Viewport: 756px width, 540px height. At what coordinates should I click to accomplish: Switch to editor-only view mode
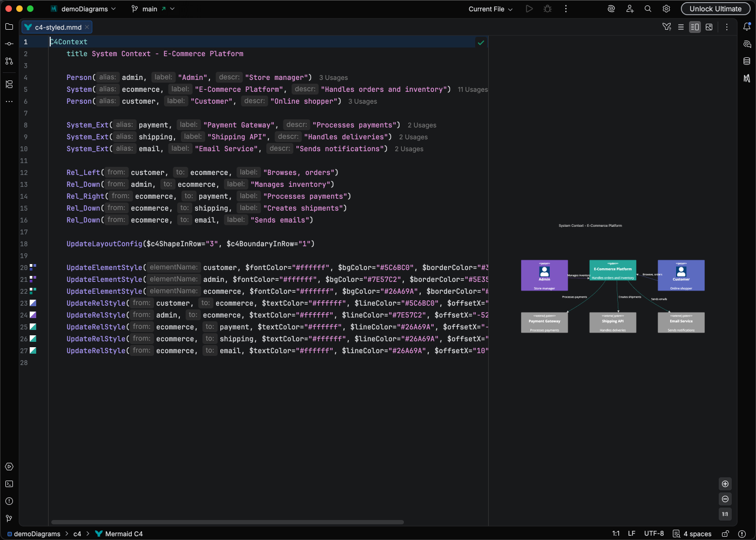[681, 27]
